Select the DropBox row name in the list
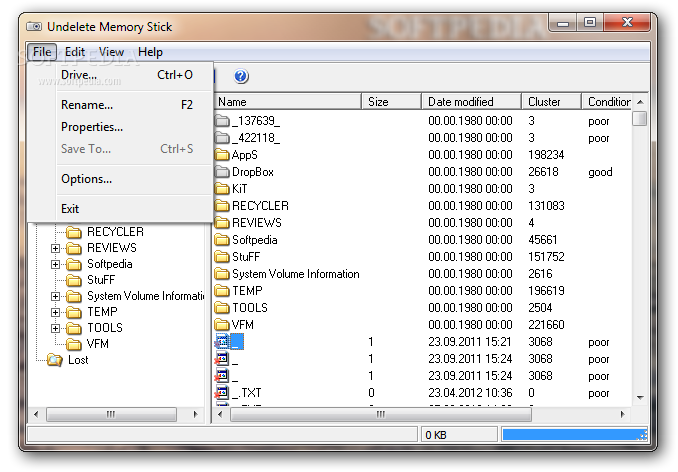The width and height of the screenshot is (678, 472). [253, 172]
